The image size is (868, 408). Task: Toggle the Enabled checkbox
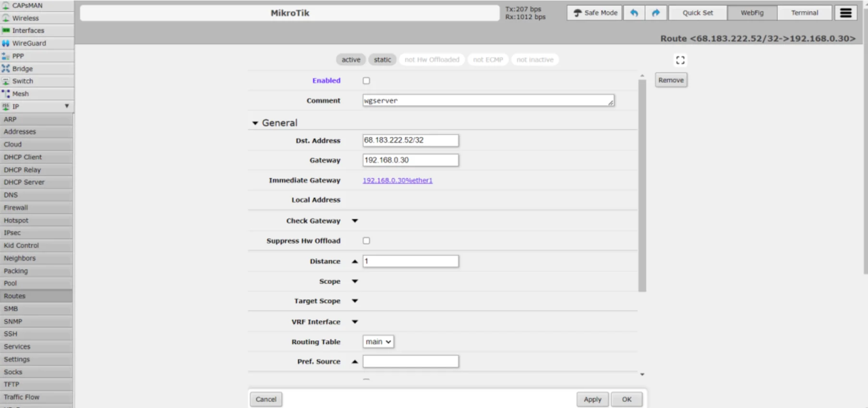(x=366, y=81)
